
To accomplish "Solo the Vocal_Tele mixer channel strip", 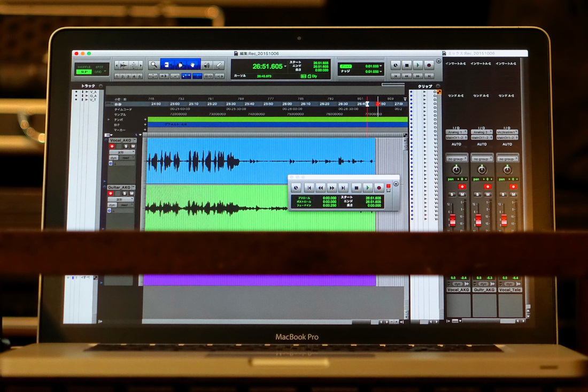I will click(503, 194).
